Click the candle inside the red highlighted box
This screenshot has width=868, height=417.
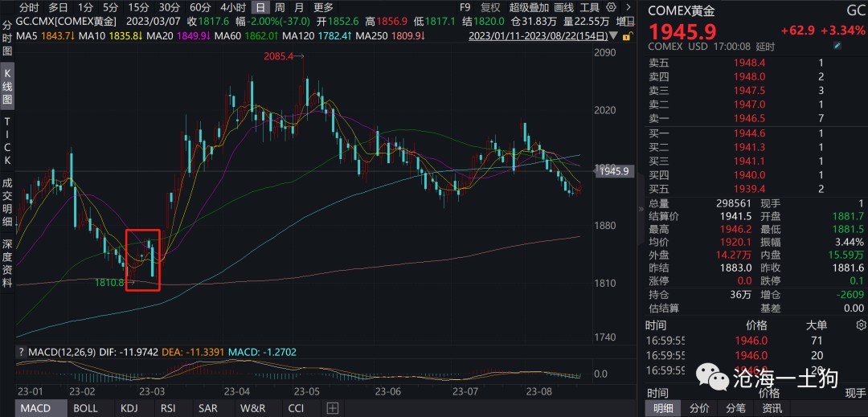point(150,260)
